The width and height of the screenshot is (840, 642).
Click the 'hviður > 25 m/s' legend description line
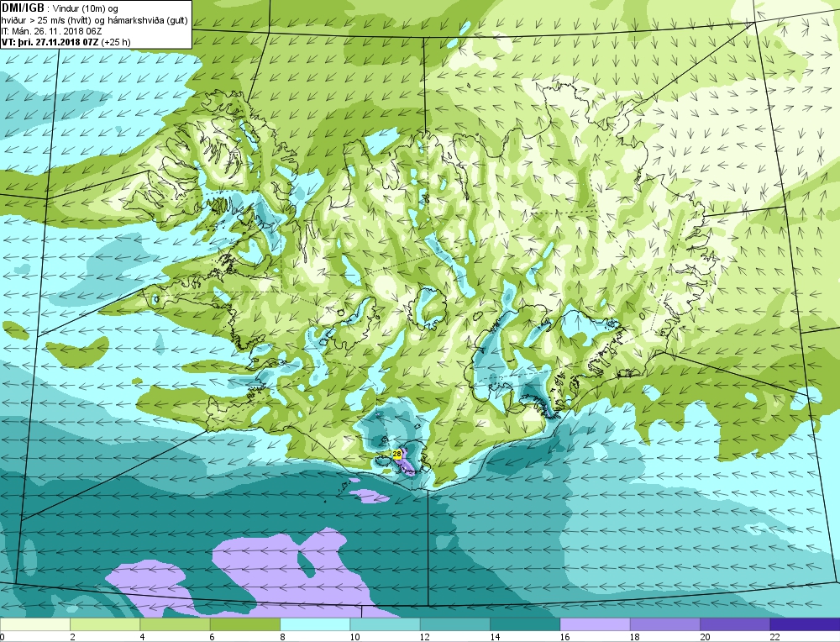(94, 20)
